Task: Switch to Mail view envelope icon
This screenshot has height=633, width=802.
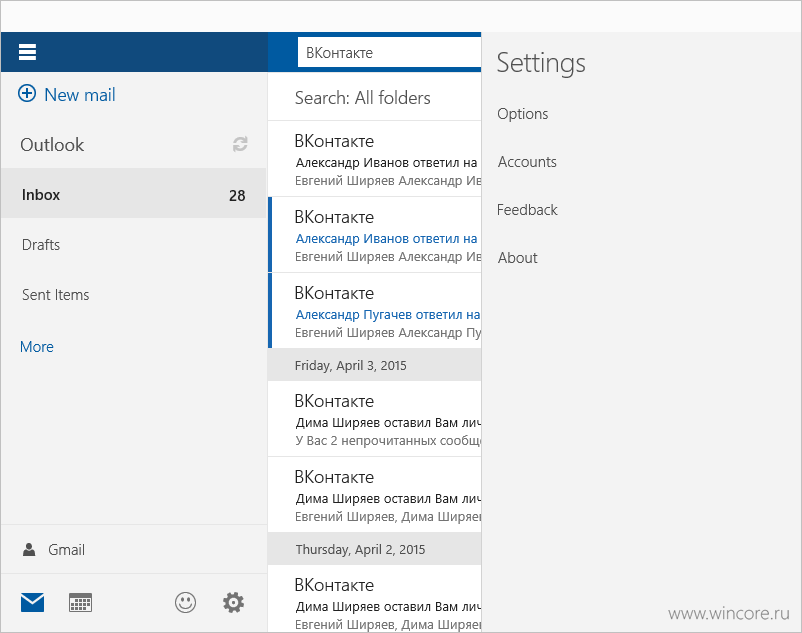Action: point(32,602)
